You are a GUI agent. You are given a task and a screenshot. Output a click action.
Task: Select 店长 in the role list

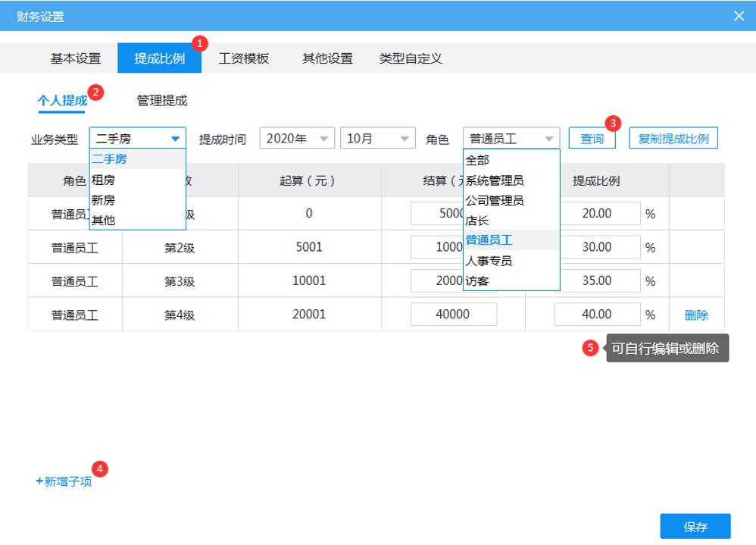511,221
